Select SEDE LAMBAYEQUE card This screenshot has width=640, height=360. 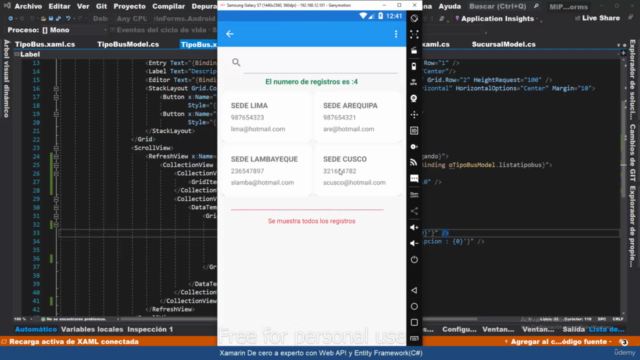(267, 171)
